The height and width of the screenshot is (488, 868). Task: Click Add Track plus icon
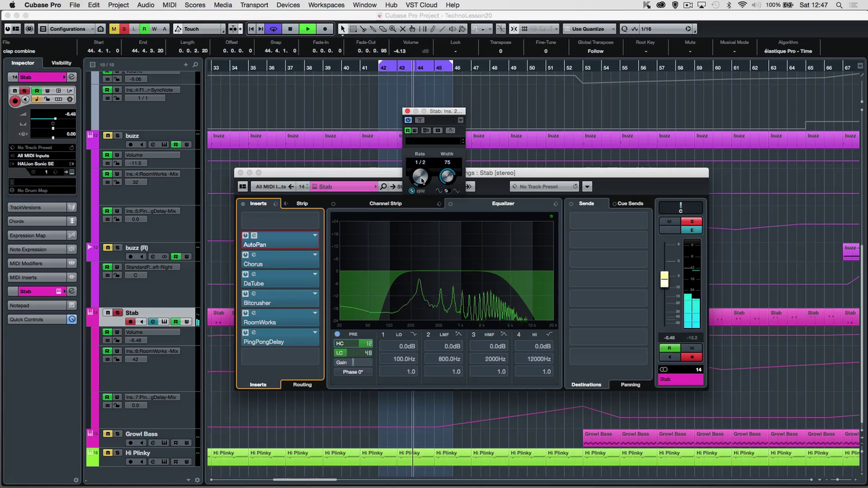pyautogui.click(x=186, y=64)
